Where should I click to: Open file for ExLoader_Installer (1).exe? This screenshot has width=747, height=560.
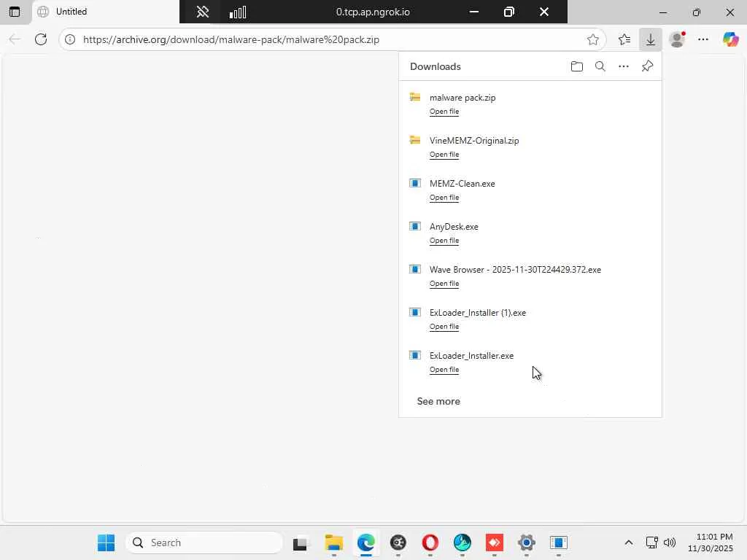point(444,327)
